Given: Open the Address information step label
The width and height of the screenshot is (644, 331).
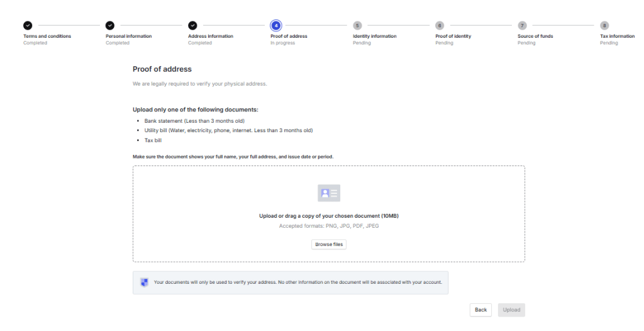Looking at the screenshot, I should click(211, 36).
